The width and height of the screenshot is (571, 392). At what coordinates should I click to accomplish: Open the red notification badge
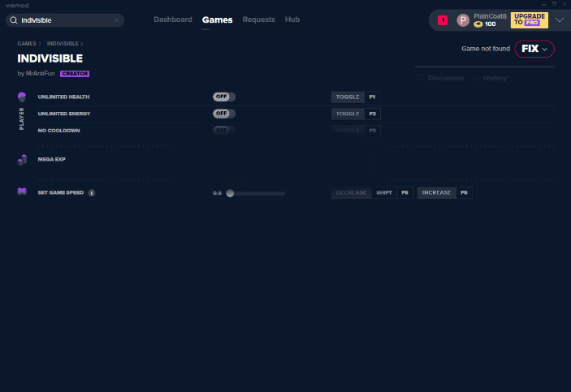pos(443,20)
